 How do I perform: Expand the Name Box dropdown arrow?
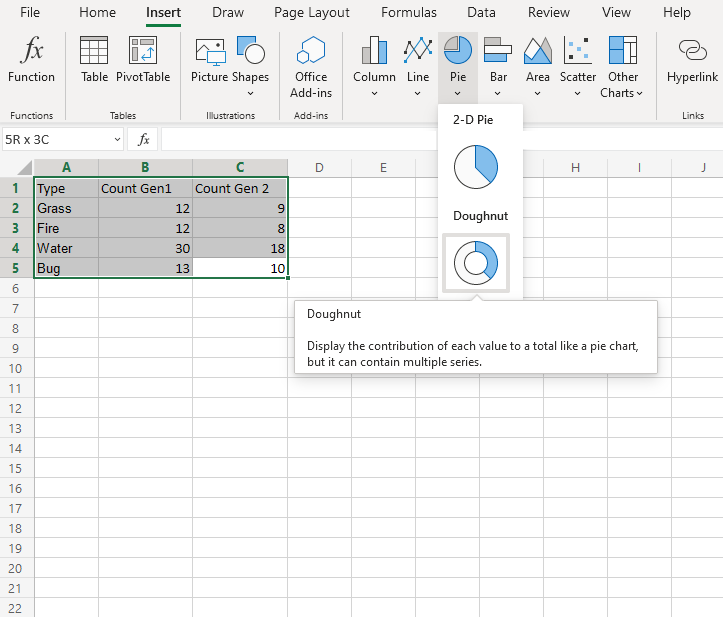pos(117,140)
